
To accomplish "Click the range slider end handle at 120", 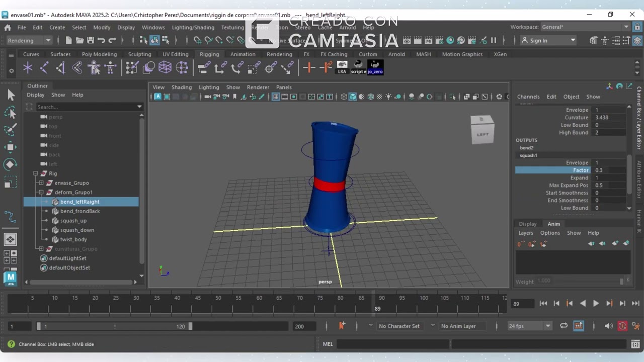I will pyautogui.click(x=190, y=326).
